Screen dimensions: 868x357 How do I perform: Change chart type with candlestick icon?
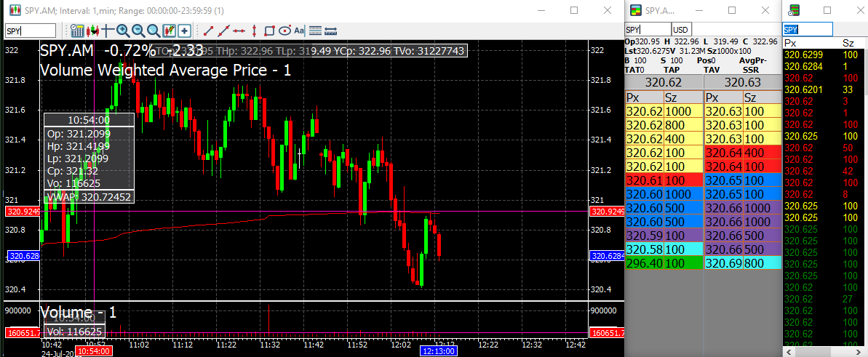[92, 31]
